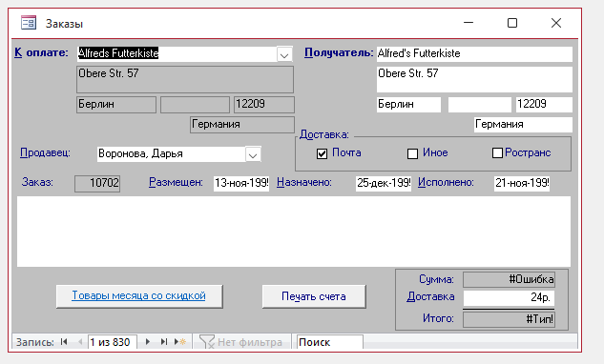Create new blank record button
This screenshot has width=604, height=364.
(x=180, y=342)
